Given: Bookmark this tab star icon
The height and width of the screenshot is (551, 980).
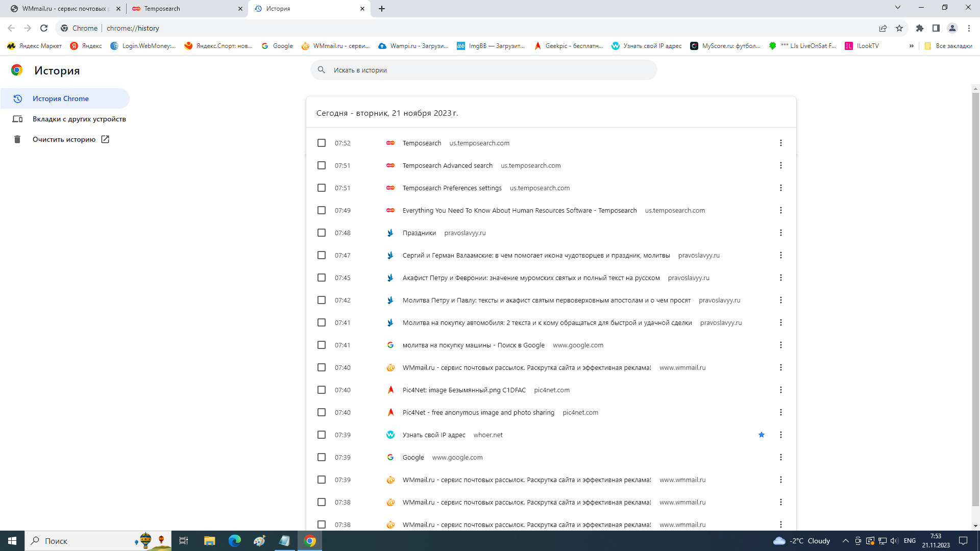Looking at the screenshot, I should coord(899,28).
